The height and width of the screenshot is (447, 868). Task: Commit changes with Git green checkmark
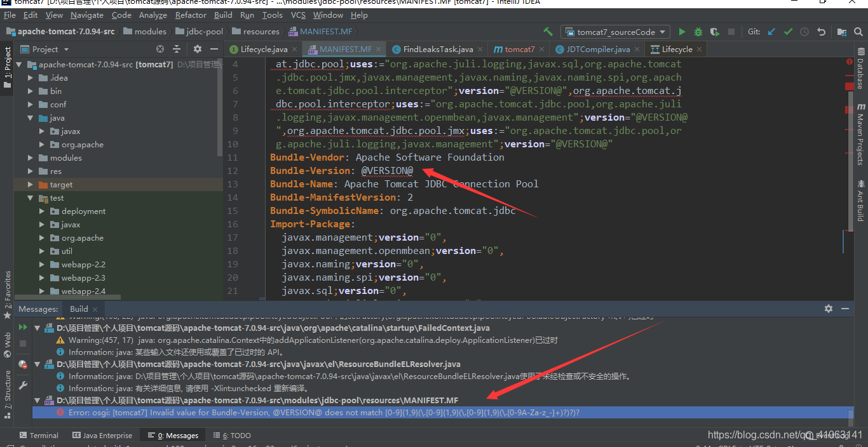click(x=788, y=32)
